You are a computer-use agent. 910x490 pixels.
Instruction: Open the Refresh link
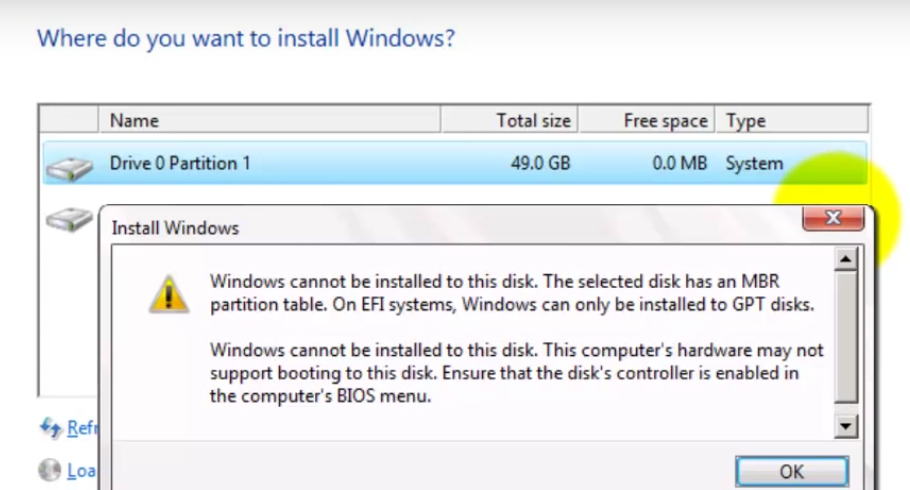[x=82, y=428]
